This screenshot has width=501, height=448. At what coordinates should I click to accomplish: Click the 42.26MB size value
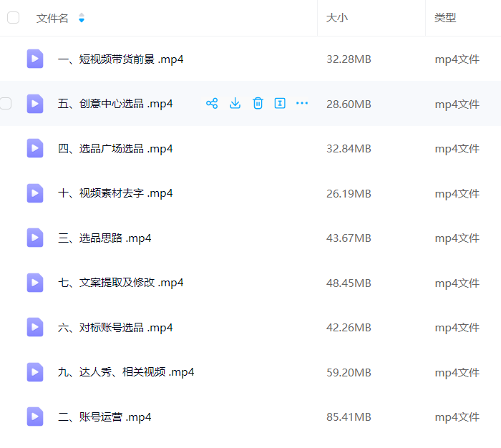(349, 328)
